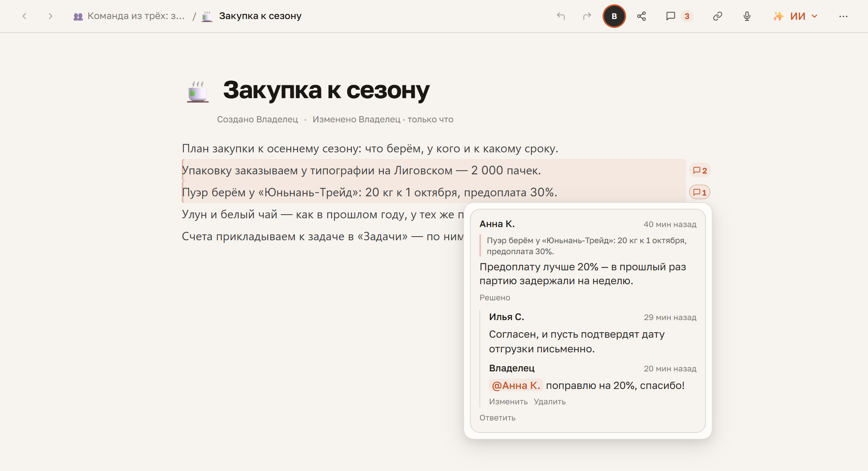
Task: Click the «40 мин назад» timestamp
Action: pos(670,224)
